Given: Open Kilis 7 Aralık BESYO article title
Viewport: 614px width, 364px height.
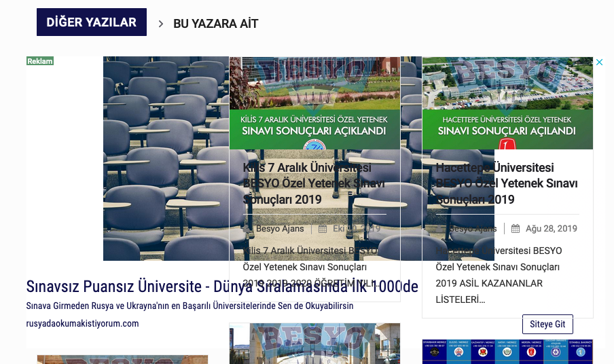Looking at the screenshot, I should pos(314,183).
